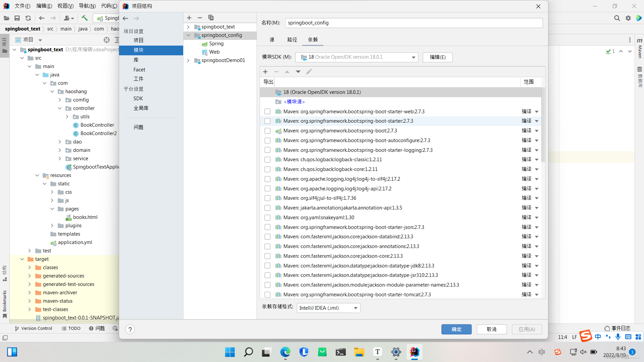Image resolution: width=644 pixels, height=362 pixels.
Task: Click the IntelliJ IDEA taskbar icon
Action: (415, 352)
